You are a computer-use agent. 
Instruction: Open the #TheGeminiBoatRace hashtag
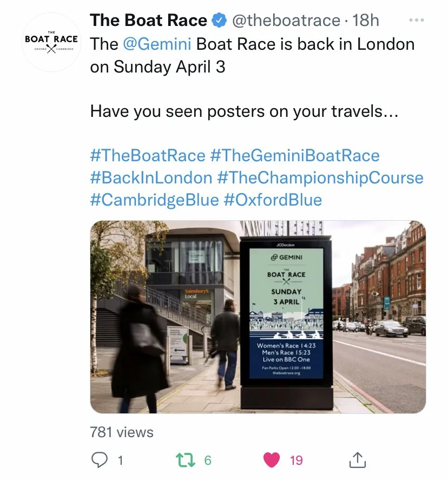[295, 155]
